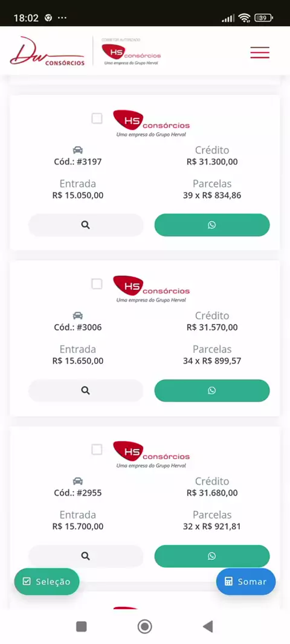Tap the HS Consórcios header logo

tap(132, 52)
